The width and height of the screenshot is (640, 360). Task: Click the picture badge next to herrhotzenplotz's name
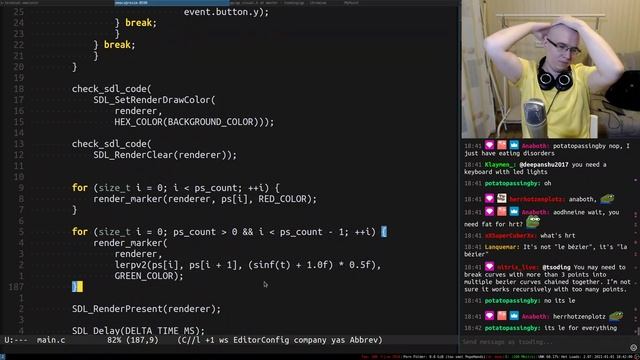502,199
